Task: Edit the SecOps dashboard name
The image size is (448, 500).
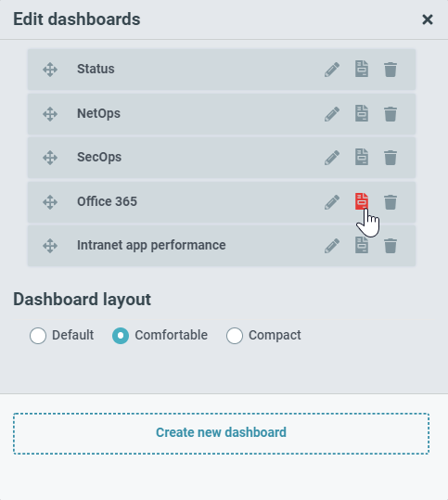Action: click(x=332, y=158)
